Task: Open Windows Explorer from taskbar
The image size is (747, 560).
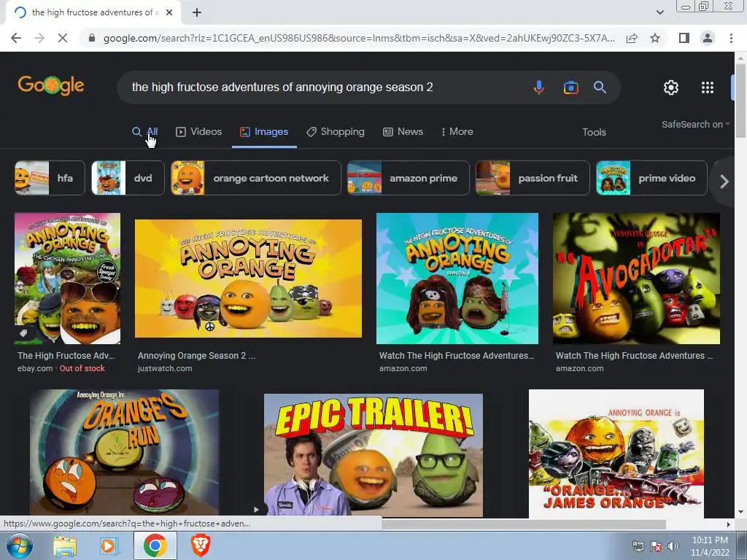Action: [65, 545]
